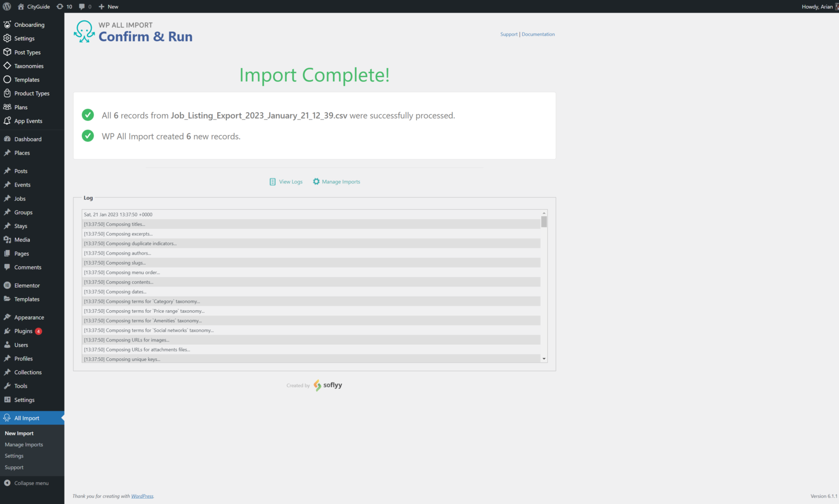The width and height of the screenshot is (839, 504).
Task: Click the gear icon beside Manage Imports
Action: (x=316, y=181)
